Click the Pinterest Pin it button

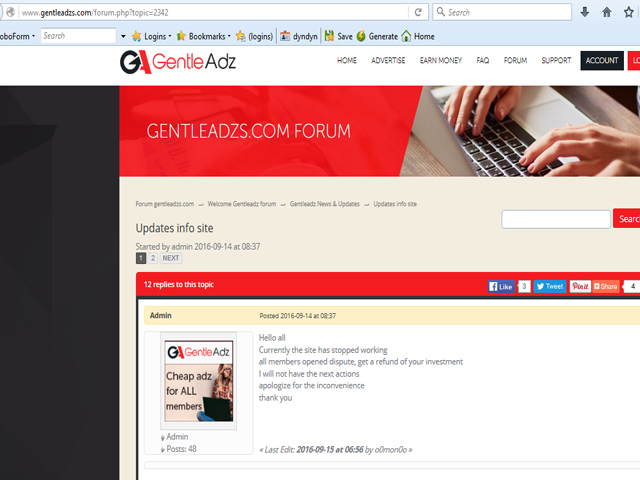coord(580,287)
